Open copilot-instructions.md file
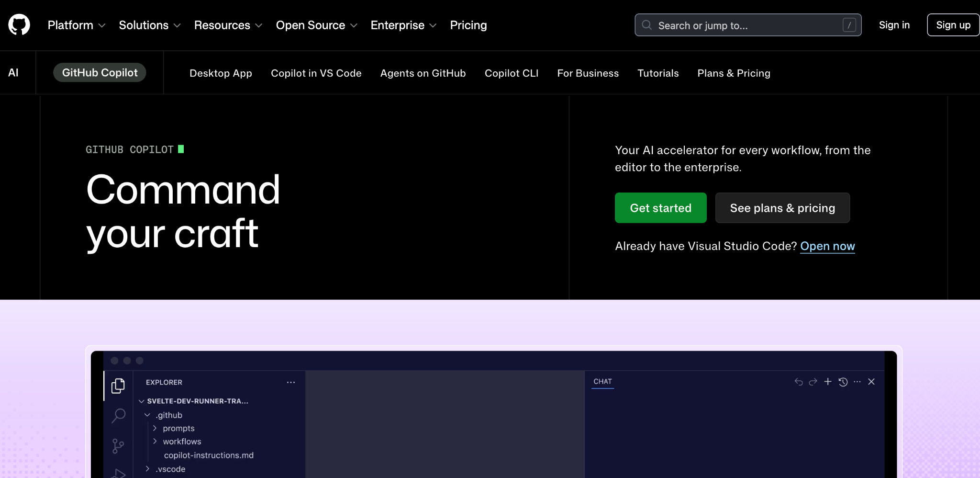 (209, 455)
